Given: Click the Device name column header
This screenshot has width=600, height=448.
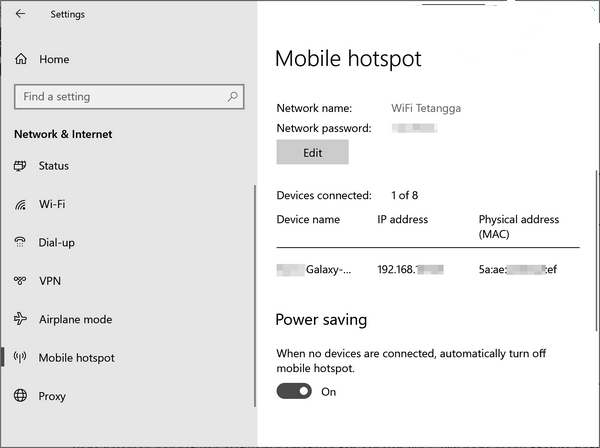Looking at the screenshot, I should 308,220.
